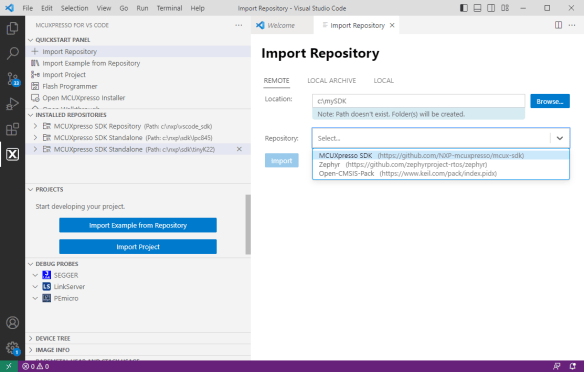Switch to the LOCAL tab

pyautogui.click(x=384, y=80)
